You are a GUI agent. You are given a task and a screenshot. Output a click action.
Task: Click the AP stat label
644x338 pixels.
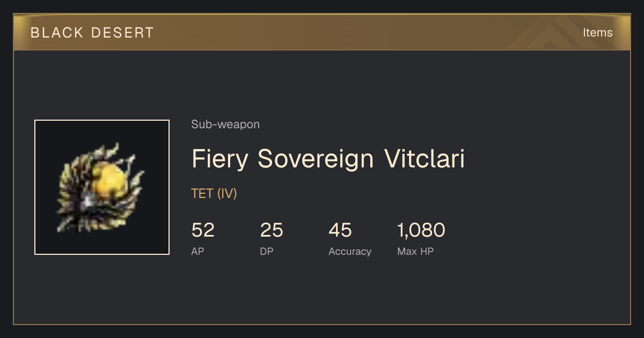pyautogui.click(x=197, y=251)
